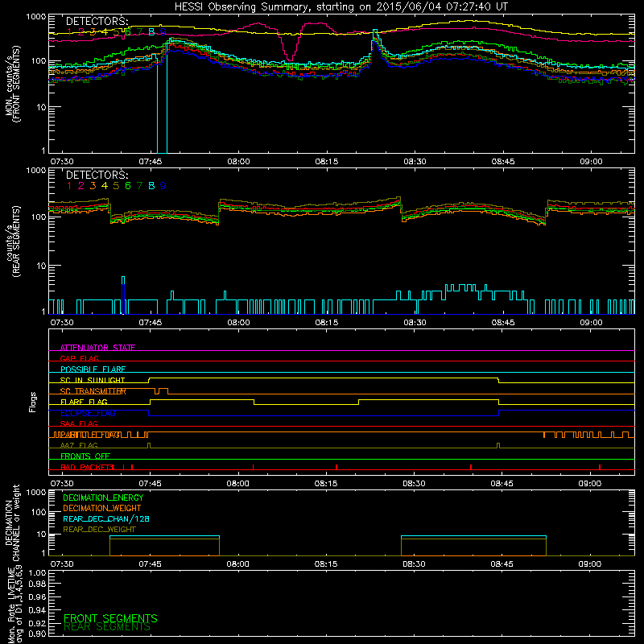Click orange detector 3 in rear segments legend
644x644 pixels.
[x=93, y=186]
